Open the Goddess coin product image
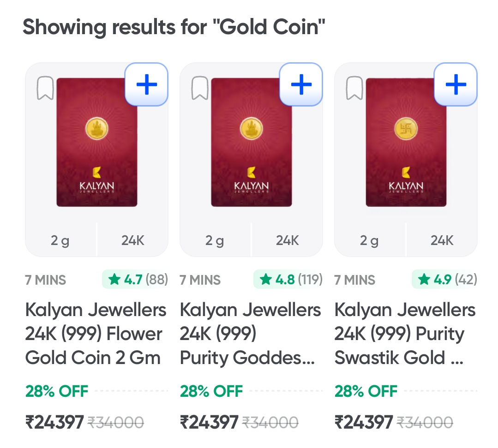 pos(251,143)
